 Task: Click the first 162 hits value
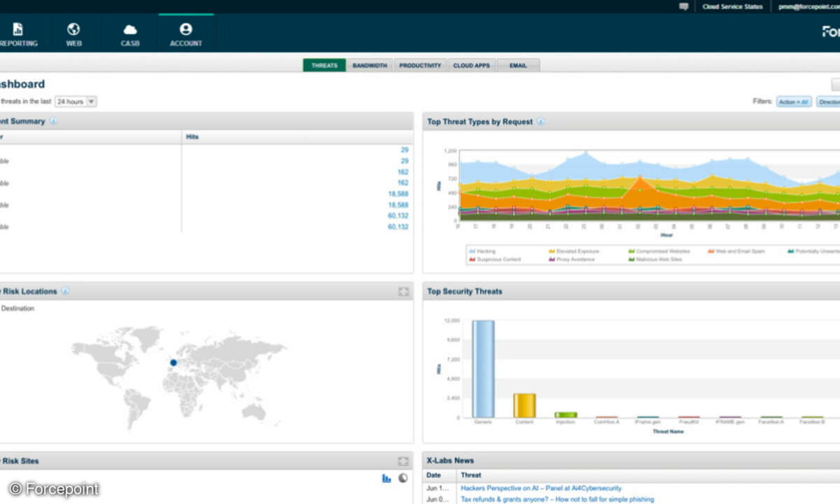402,172
